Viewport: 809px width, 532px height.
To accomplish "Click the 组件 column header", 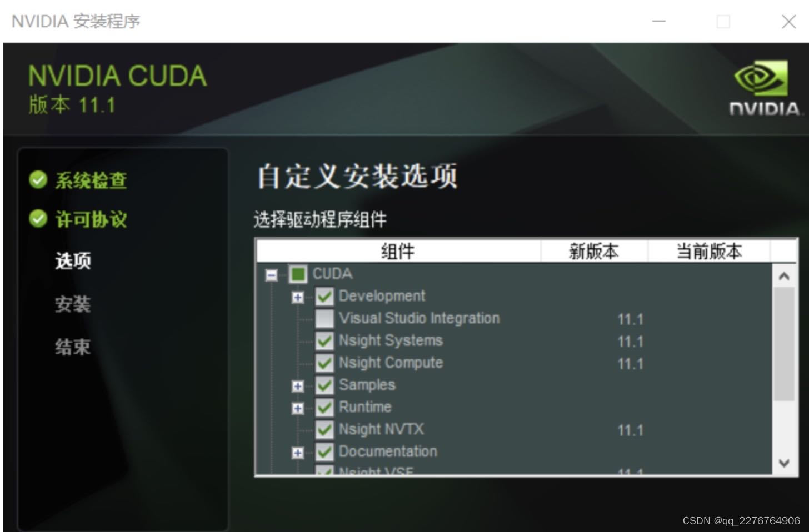I will pyautogui.click(x=398, y=252).
